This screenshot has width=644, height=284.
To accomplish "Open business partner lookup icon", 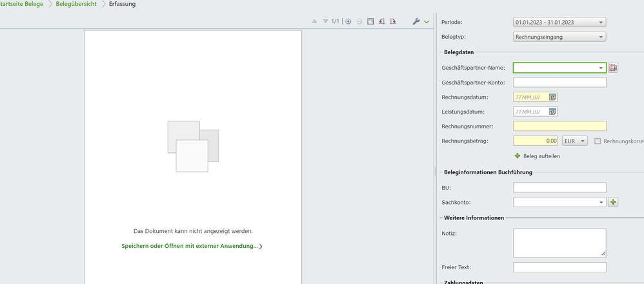I will coord(613,68).
